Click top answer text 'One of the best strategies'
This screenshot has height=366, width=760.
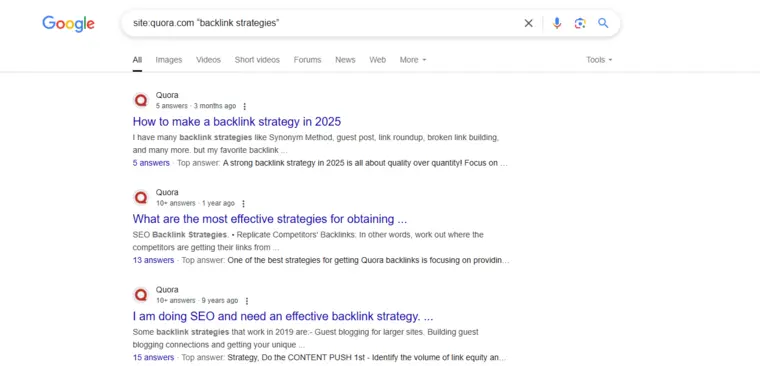(368, 260)
